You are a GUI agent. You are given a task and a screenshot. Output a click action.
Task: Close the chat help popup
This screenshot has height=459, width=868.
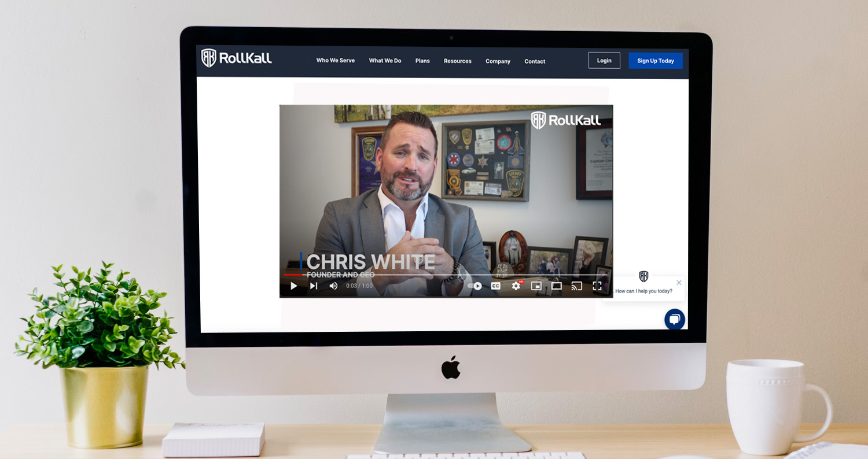click(x=679, y=283)
